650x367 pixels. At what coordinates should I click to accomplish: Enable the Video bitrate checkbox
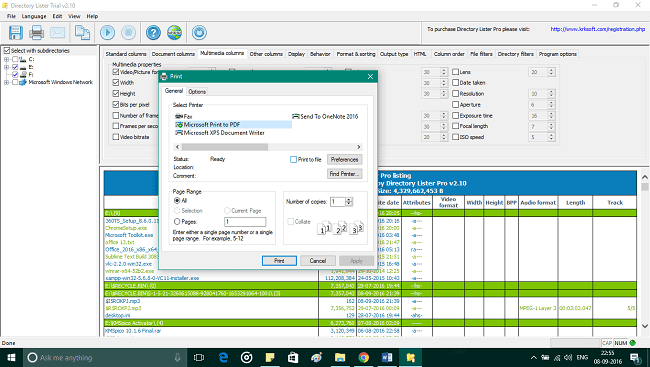[116, 137]
